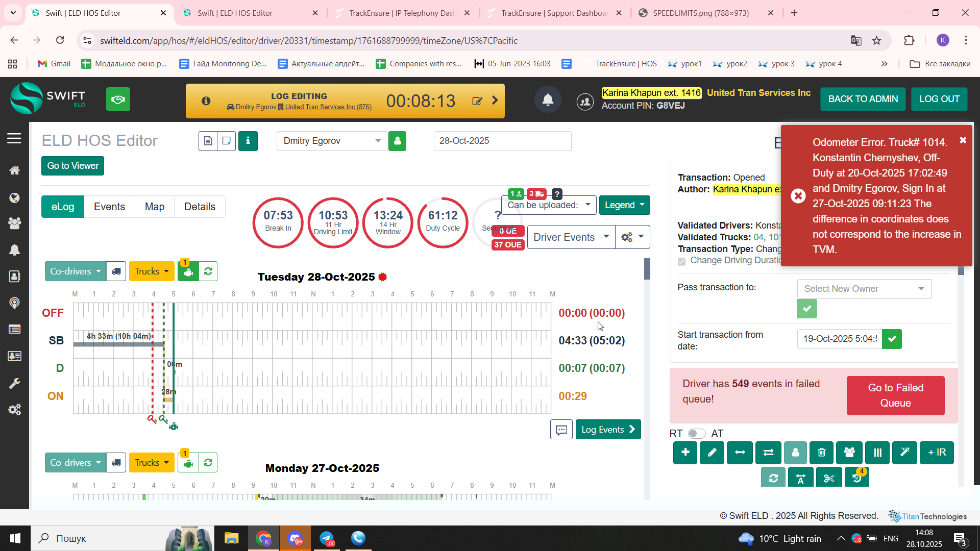The image size is (980, 551).
Task: Switch to the Events tab
Action: [109, 207]
